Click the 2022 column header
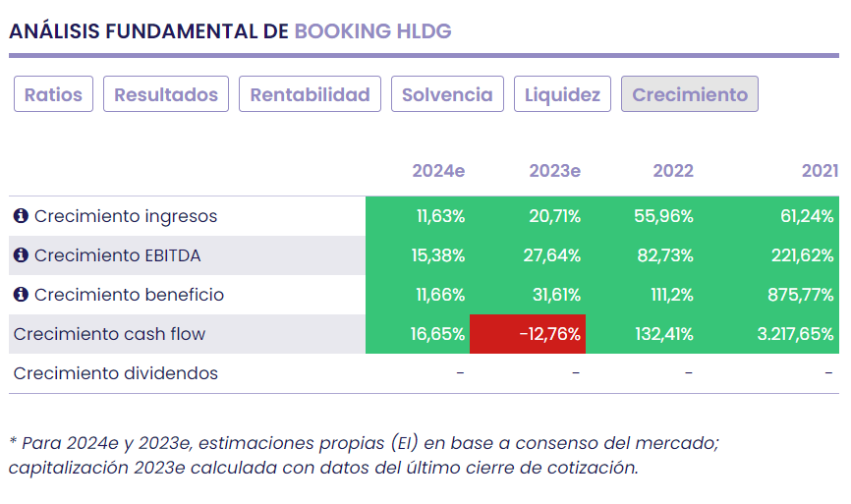The height and width of the screenshot is (504, 851). pos(673,171)
